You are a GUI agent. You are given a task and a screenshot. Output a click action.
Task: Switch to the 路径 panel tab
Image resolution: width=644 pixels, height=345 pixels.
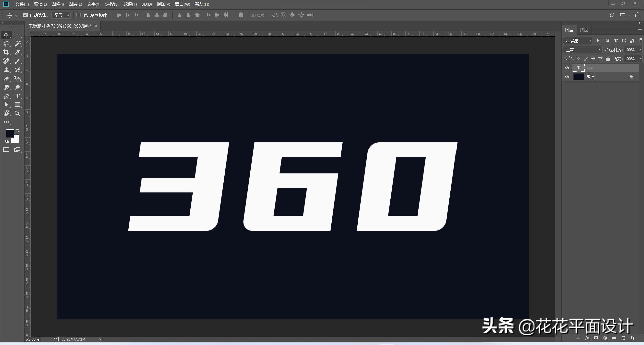tap(584, 30)
